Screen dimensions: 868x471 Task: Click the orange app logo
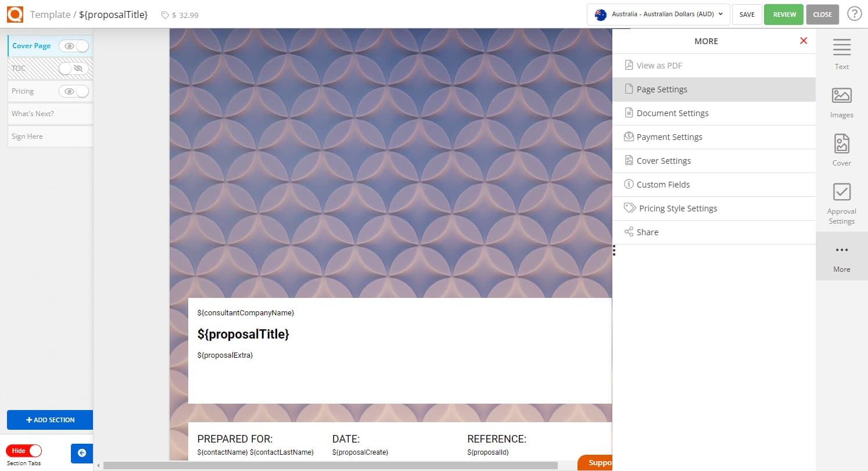pos(15,14)
